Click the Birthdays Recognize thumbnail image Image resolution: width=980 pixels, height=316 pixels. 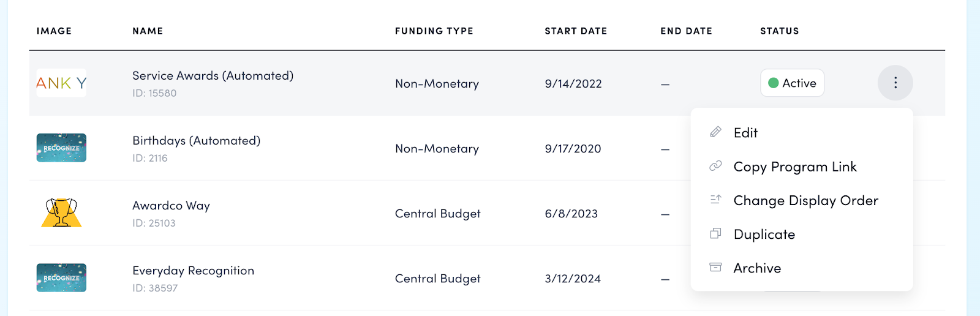pos(61,148)
